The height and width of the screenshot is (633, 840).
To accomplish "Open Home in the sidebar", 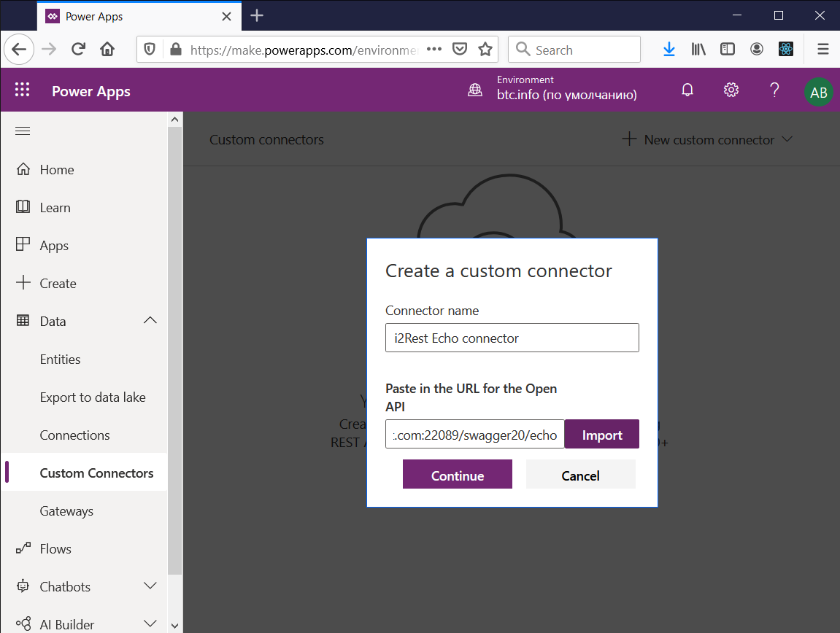I will tap(57, 170).
